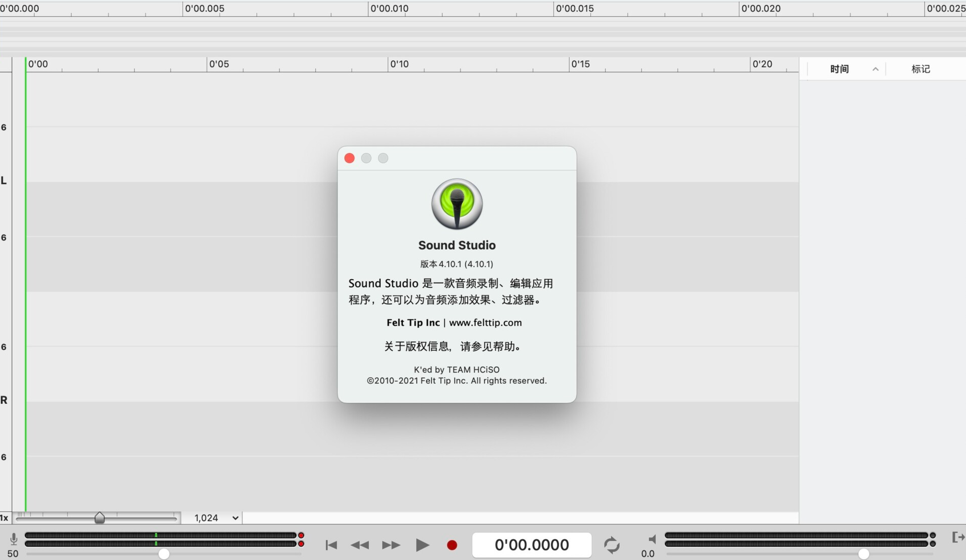
Task: Click the 0'05 mark on the timeline ruler
Action: pos(219,64)
